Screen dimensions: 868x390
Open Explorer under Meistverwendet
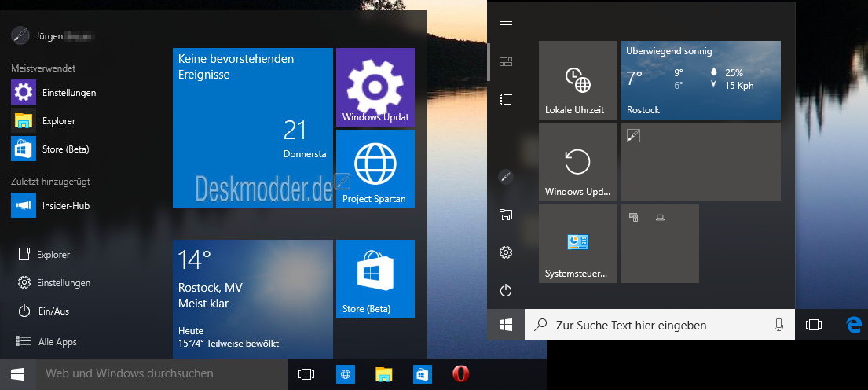(x=43, y=121)
